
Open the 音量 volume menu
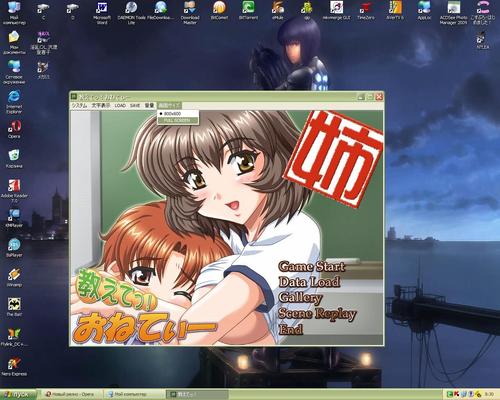(x=149, y=105)
